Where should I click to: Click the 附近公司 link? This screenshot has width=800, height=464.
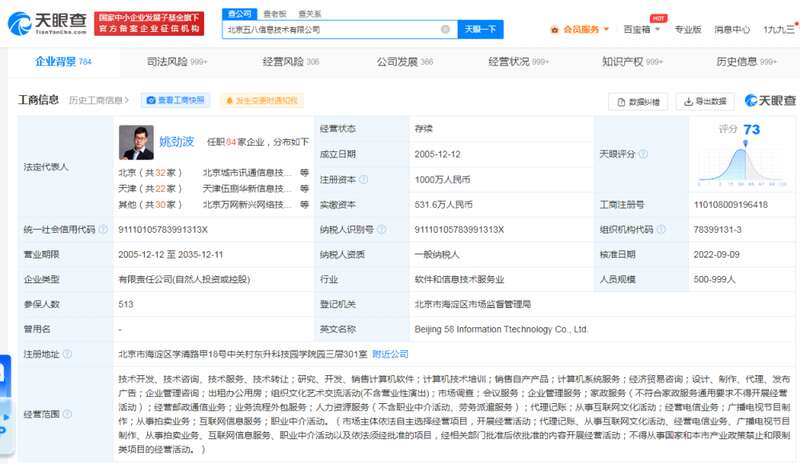pos(390,354)
